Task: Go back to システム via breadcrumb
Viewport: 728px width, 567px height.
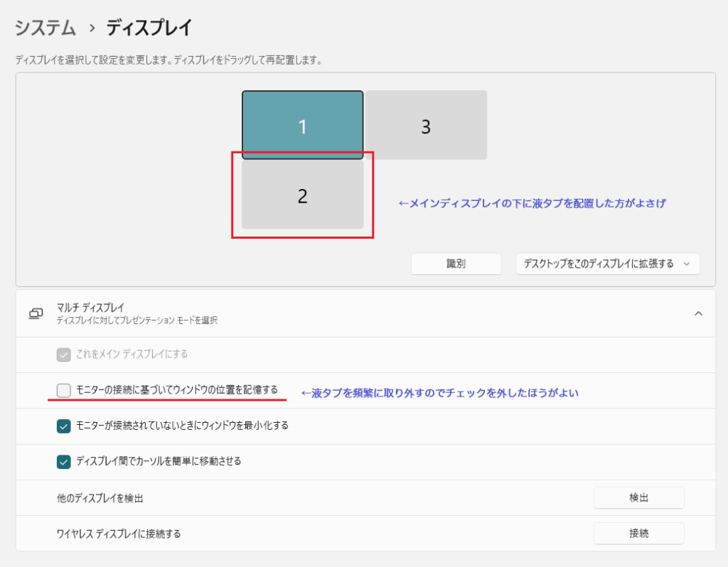Action: (x=45, y=28)
